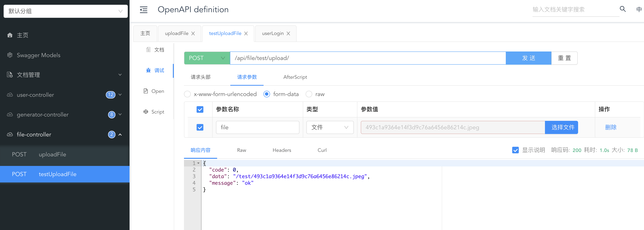Click the debug bug icon

(x=148, y=70)
